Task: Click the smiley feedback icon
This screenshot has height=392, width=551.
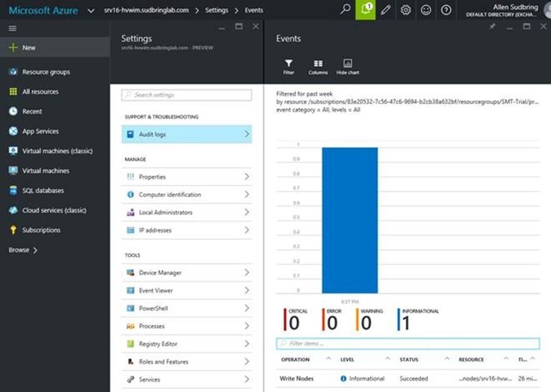Action: [x=426, y=10]
